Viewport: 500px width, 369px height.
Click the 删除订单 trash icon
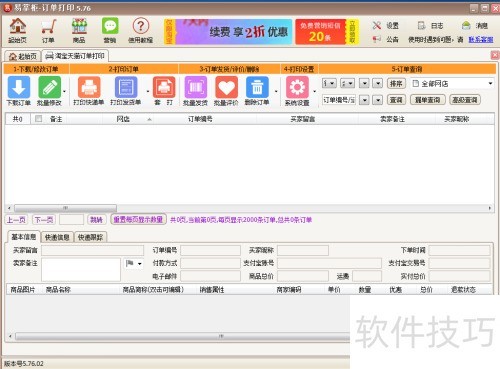pyautogui.click(x=257, y=87)
